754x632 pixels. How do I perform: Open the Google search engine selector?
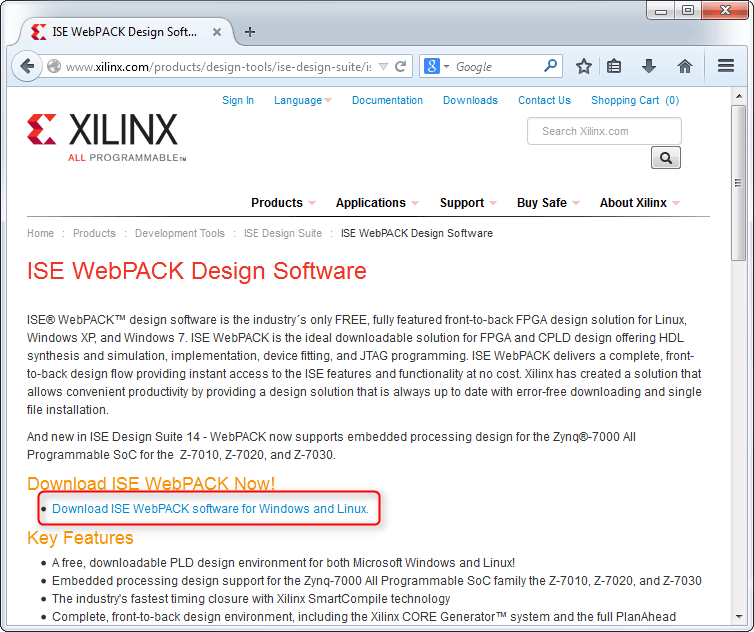tap(436, 67)
